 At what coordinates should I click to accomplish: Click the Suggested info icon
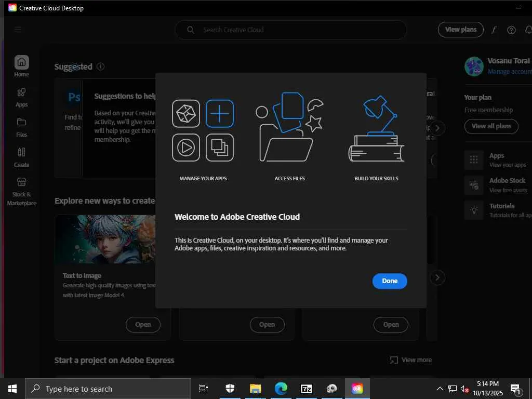[100, 66]
